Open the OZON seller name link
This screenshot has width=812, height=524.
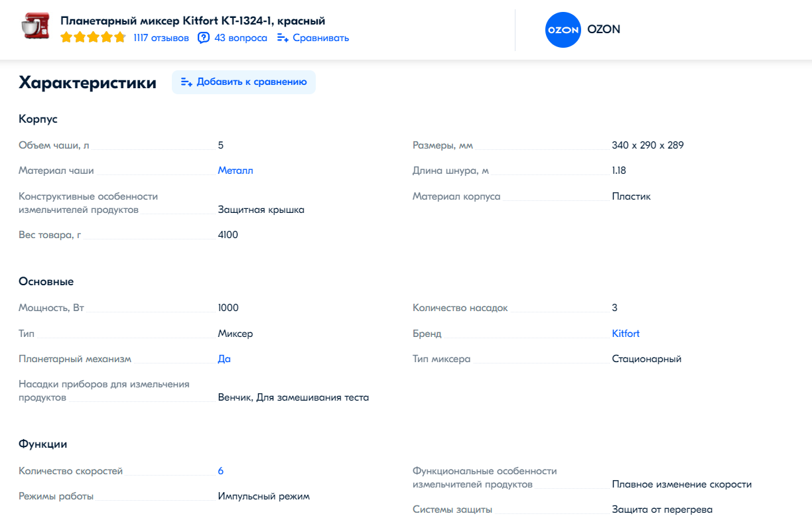[604, 29]
